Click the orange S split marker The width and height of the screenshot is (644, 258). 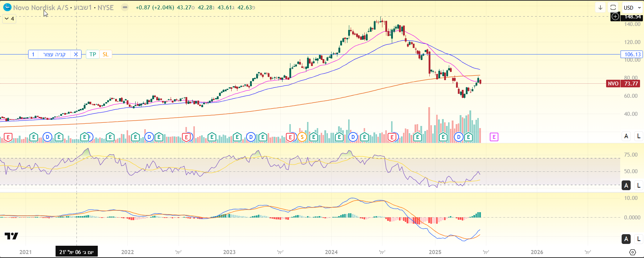click(302, 137)
